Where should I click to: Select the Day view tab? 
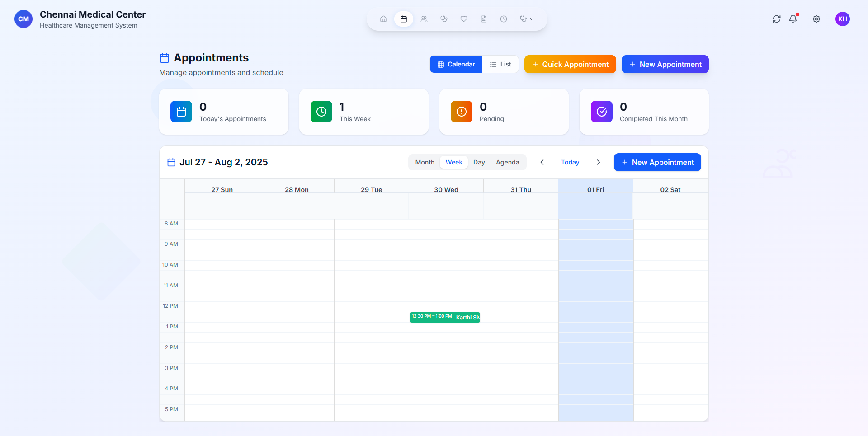479,162
